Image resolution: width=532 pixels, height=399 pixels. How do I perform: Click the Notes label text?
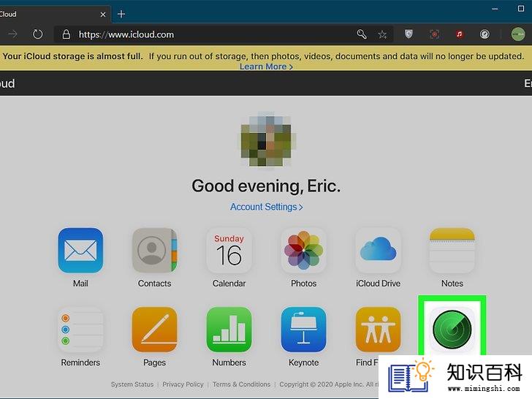tap(452, 284)
